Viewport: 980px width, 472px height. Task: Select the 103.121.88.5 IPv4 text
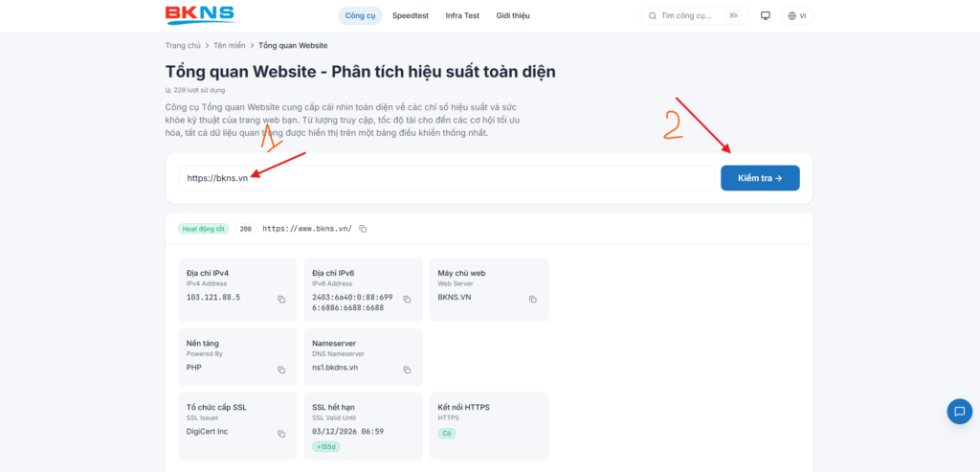tap(213, 297)
